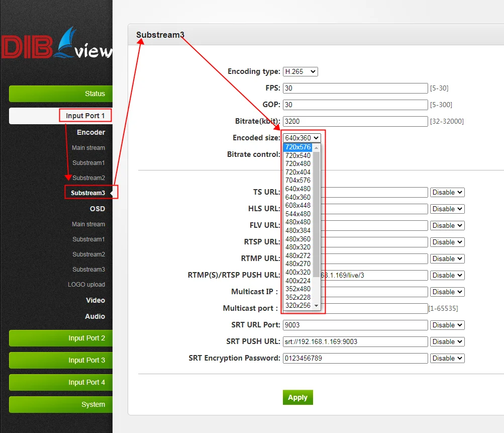Choose 480x360 from the size list
Viewport: 504px width, 433px height.
point(297,239)
